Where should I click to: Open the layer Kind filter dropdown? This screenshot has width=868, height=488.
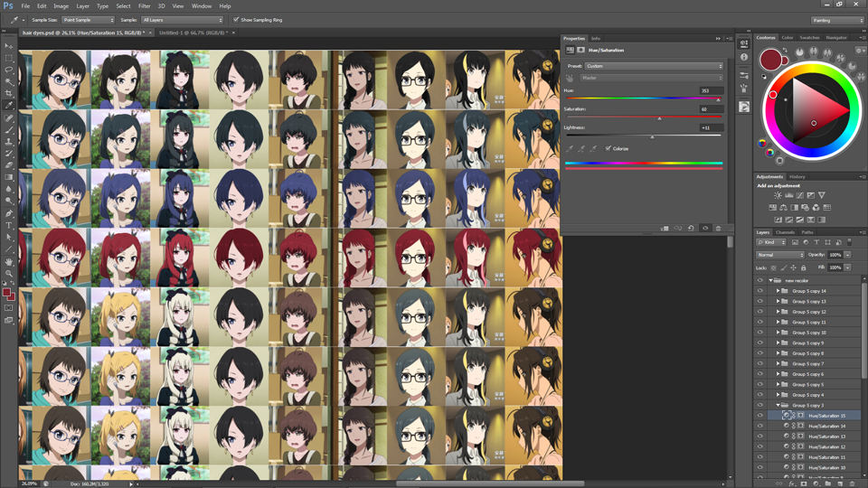coord(771,242)
